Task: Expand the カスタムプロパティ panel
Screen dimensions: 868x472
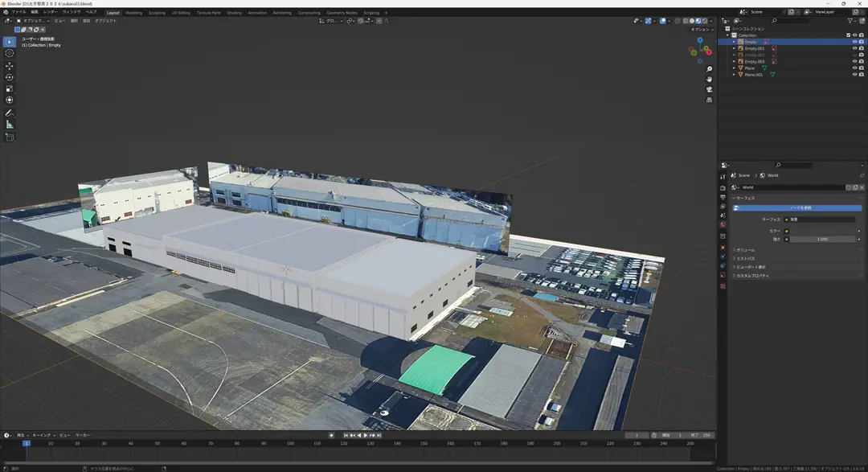Action: click(x=752, y=275)
